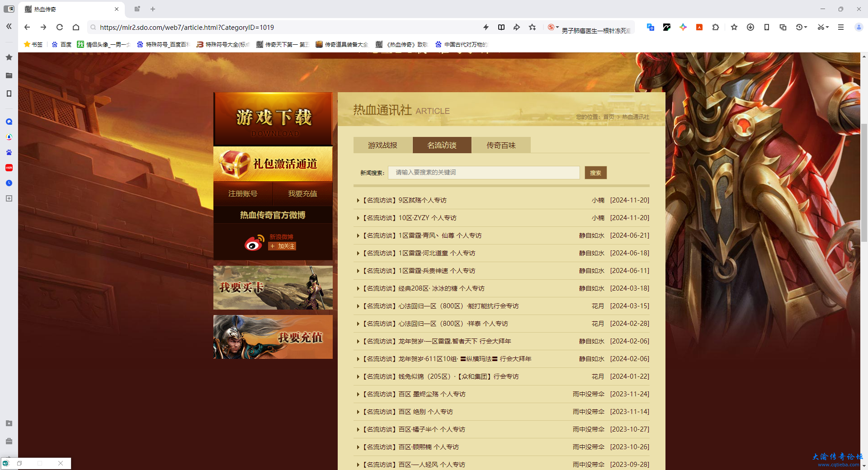Open article 心法回归一区（800区）·祥泰 个人专访
This screenshot has height=470, width=868.
[x=453, y=324]
